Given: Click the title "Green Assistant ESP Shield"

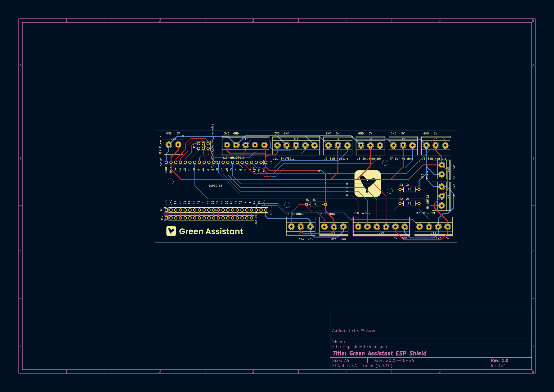Looking at the screenshot, I should tap(379, 353).
